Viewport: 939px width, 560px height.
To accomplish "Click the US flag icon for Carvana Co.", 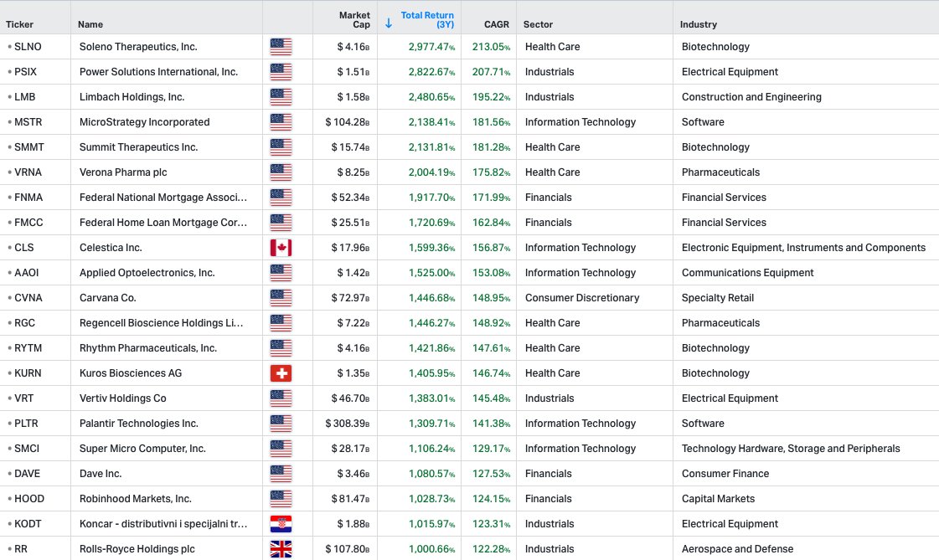I will click(x=281, y=298).
